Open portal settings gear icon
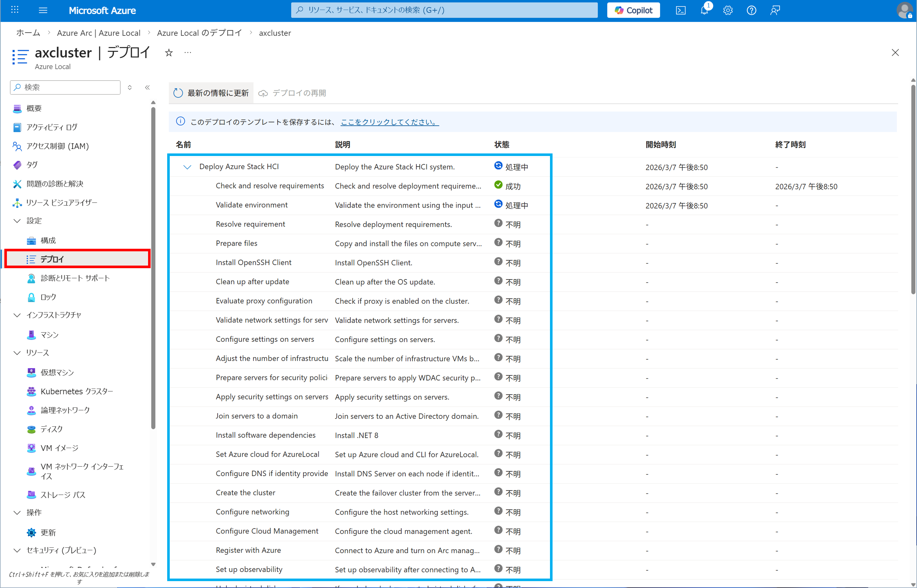This screenshot has width=917, height=588. (728, 10)
